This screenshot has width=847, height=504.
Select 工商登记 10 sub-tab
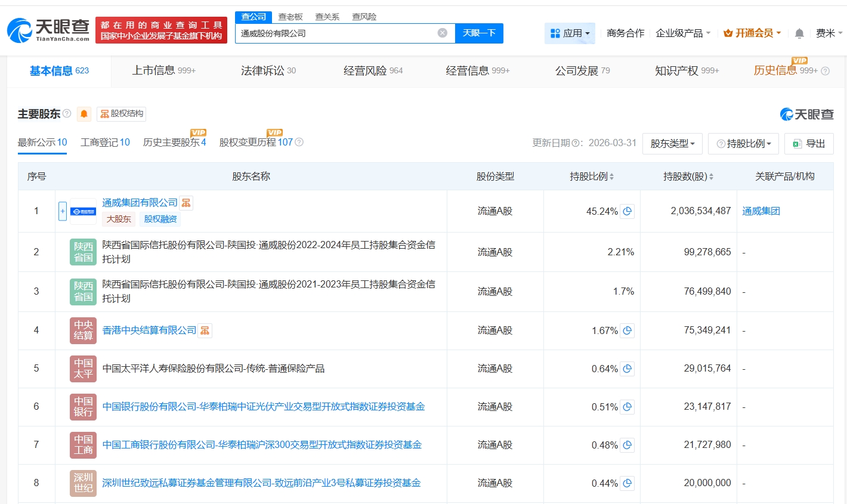pos(105,143)
